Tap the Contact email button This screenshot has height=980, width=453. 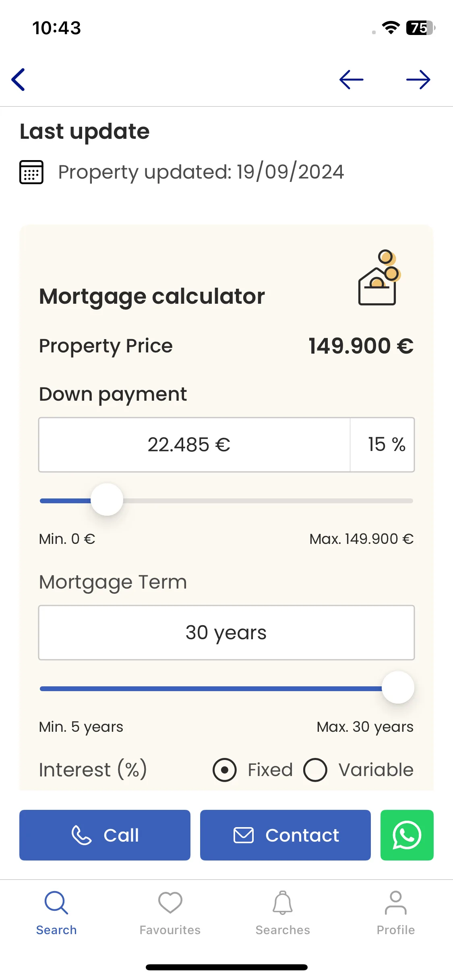coord(285,835)
